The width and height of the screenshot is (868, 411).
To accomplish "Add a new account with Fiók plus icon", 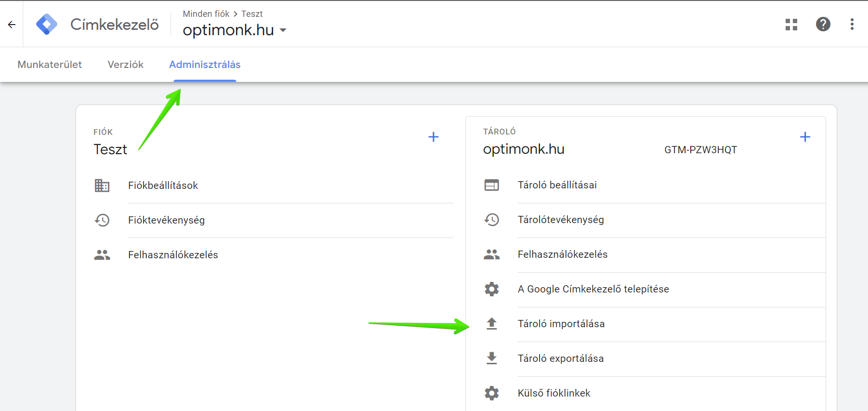I will coord(434,137).
